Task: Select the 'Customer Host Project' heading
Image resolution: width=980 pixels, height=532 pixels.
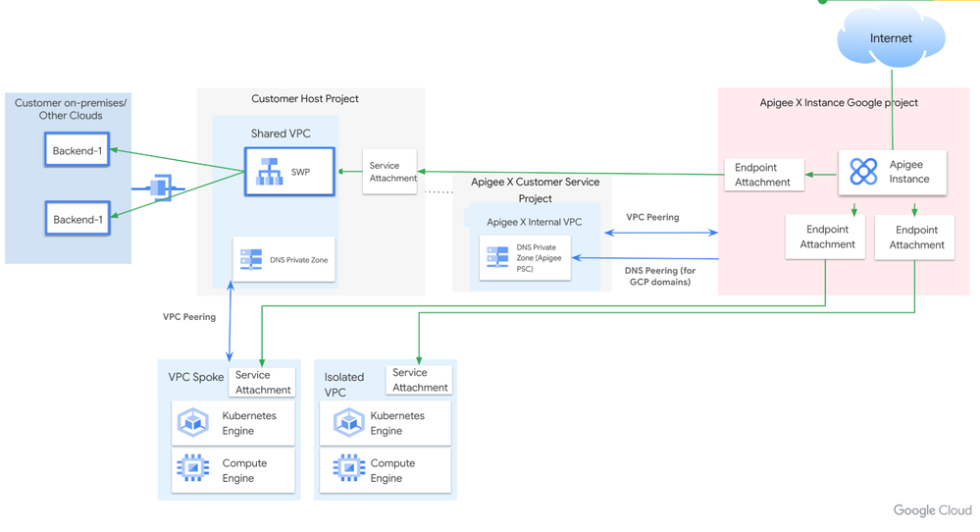Action: coord(305,99)
